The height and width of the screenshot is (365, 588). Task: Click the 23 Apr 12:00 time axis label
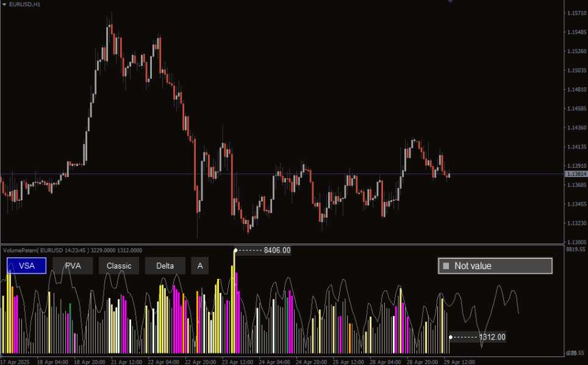237,361
